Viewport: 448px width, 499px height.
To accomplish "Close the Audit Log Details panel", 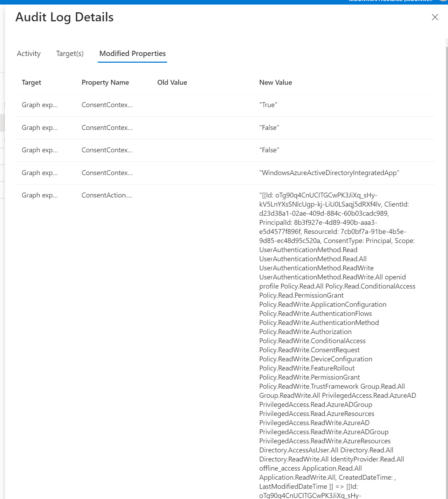I will (x=435, y=17).
